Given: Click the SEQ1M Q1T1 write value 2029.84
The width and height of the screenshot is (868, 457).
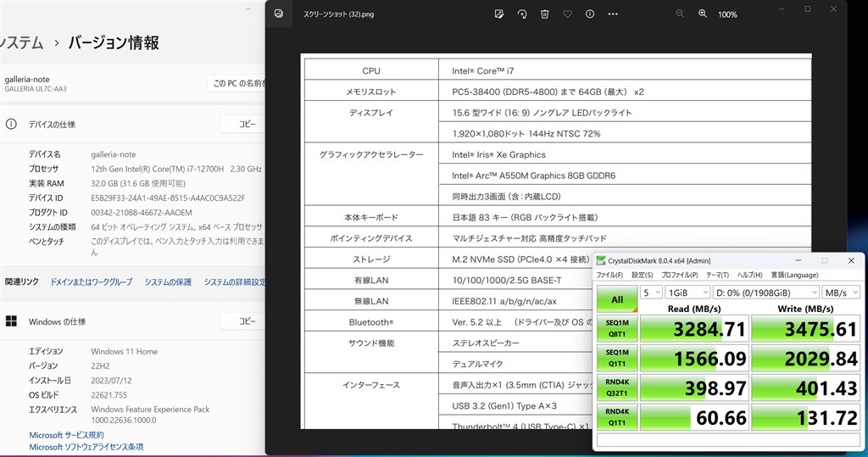Looking at the screenshot, I should coord(806,358).
